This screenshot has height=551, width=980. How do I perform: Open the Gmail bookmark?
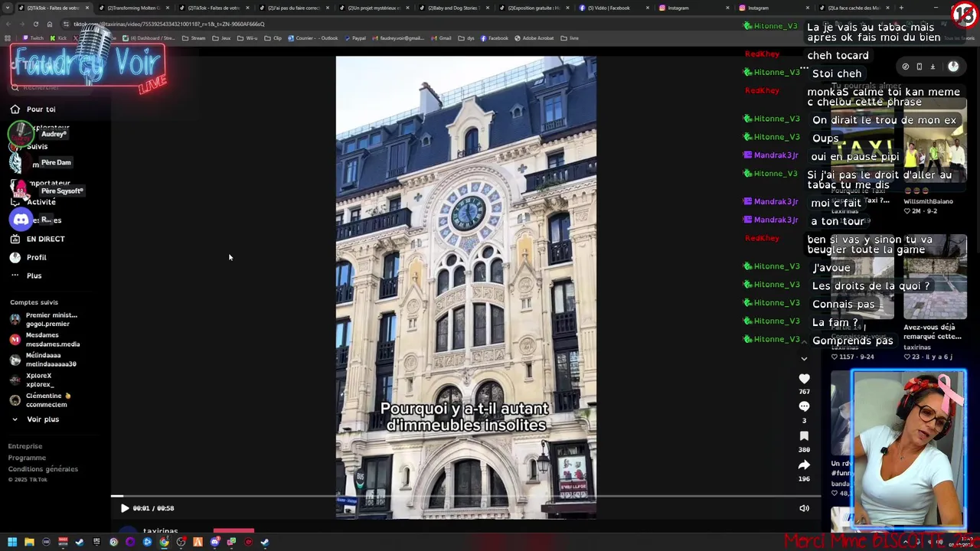[x=440, y=38]
